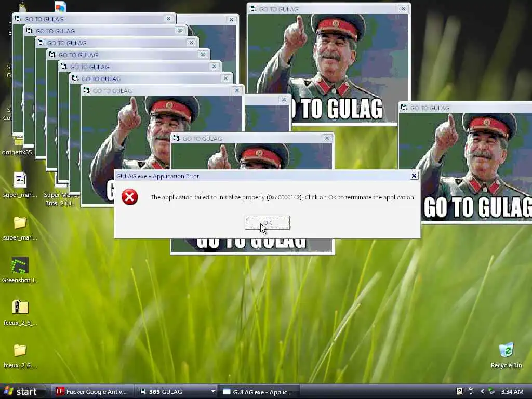The image size is (532, 399).
Task: Click title icon of GULAG window behind error dialog
Action: pos(176,138)
